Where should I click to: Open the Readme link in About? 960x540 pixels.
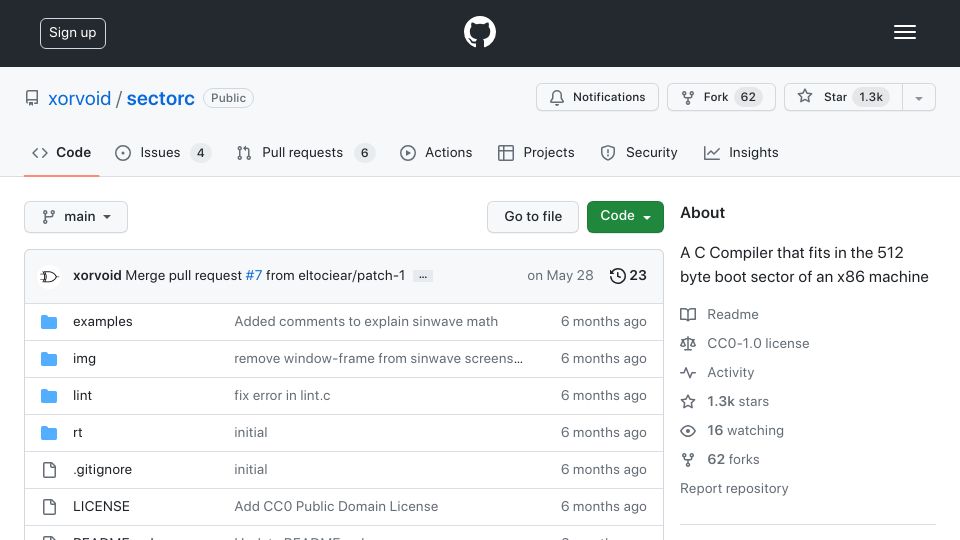tap(733, 315)
